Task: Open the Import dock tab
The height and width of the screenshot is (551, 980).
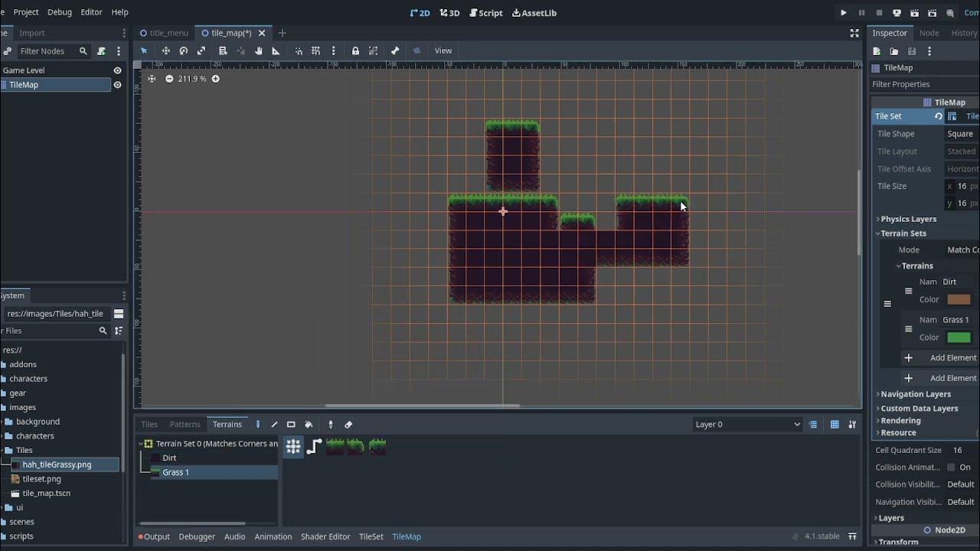Action: (32, 33)
